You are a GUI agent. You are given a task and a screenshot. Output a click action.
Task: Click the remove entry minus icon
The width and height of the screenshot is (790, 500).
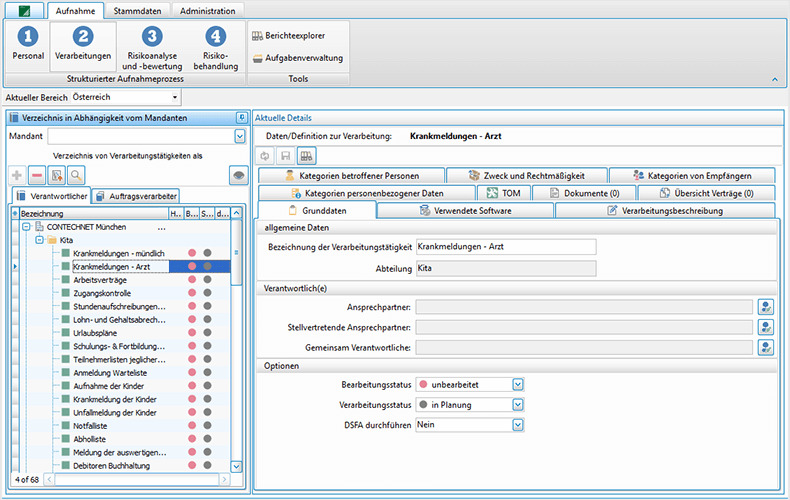click(x=36, y=175)
